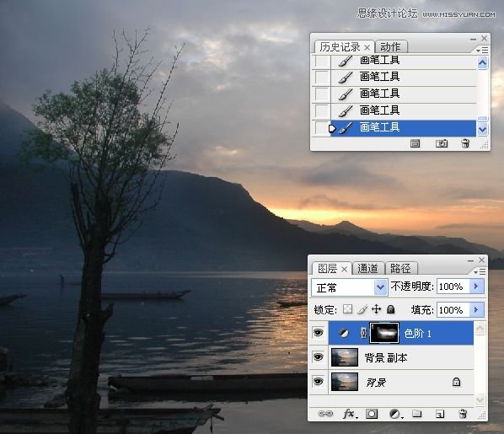Click the 不透明度 opacity value field
Screen dimensions: 504x434
click(x=453, y=287)
